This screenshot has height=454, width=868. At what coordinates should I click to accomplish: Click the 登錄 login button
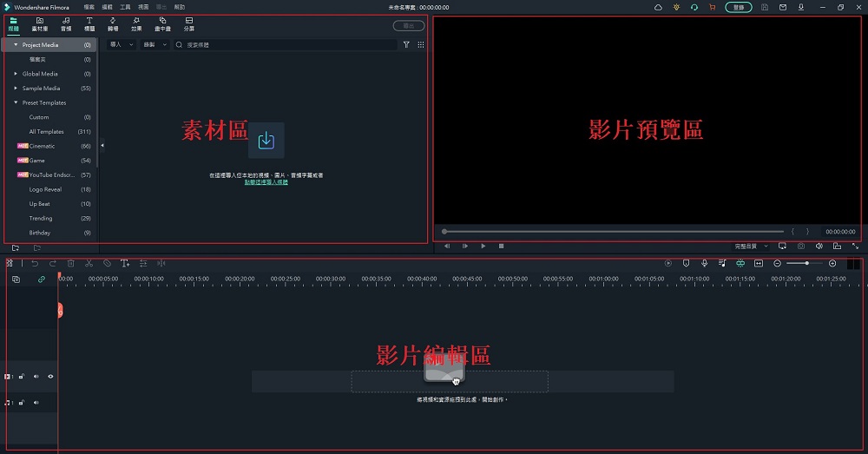739,7
